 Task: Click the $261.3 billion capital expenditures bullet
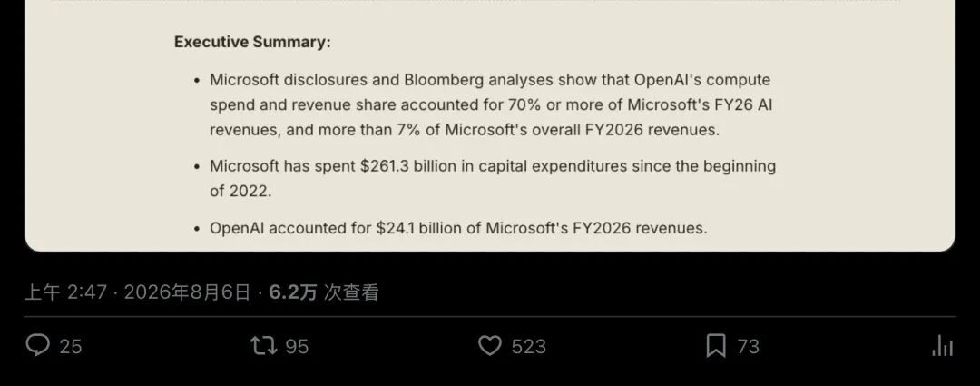[x=493, y=178]
